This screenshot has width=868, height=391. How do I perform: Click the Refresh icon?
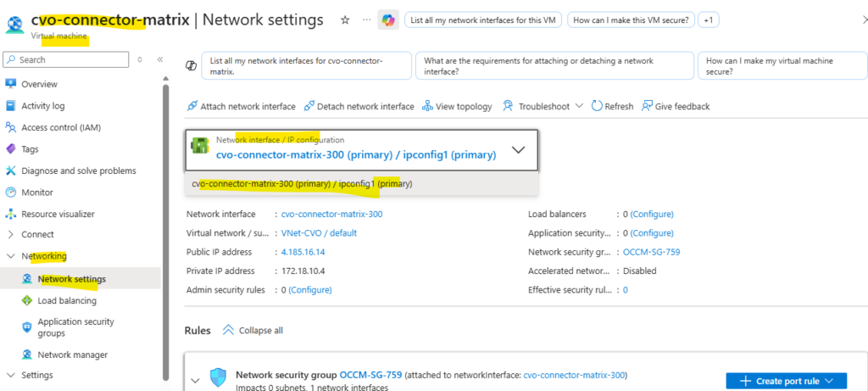pyautogui.click(x=597, y=106)
